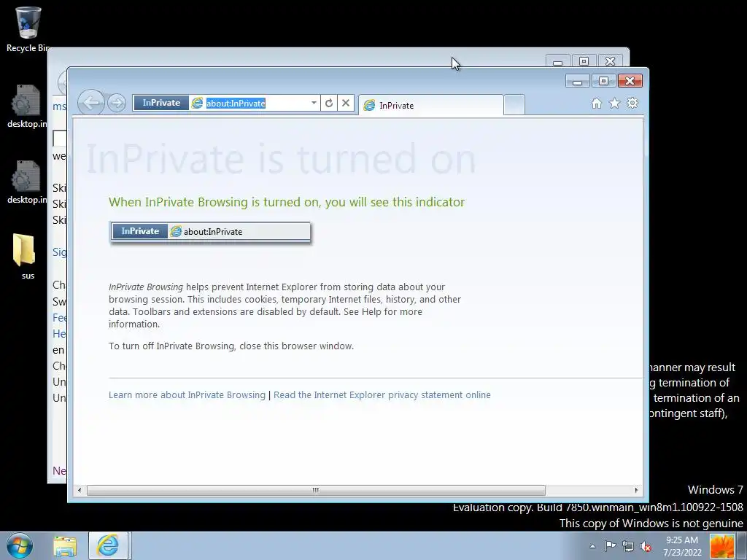Stop loading with the X icon

[346, 103]
